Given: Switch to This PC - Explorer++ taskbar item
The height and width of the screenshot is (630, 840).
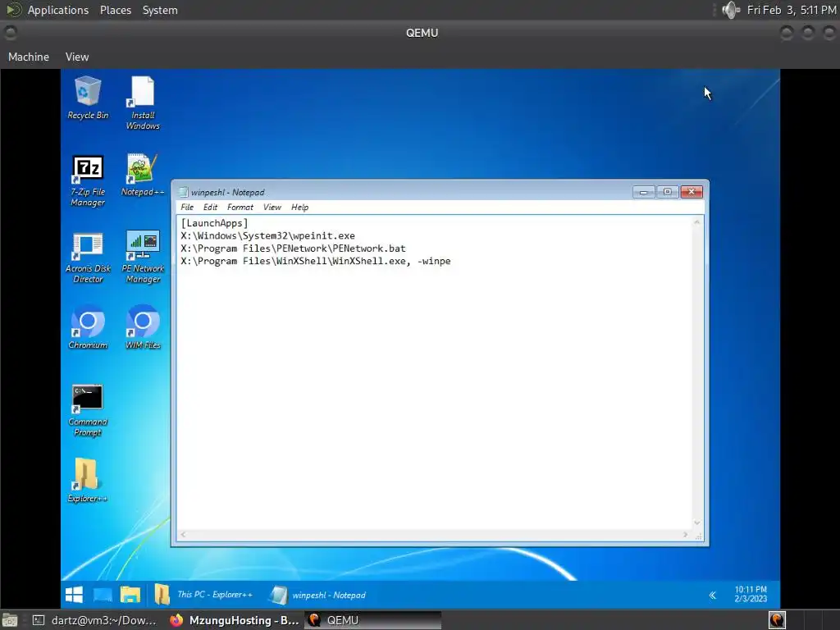Looking at the screenshot, I should coord(203,595).
